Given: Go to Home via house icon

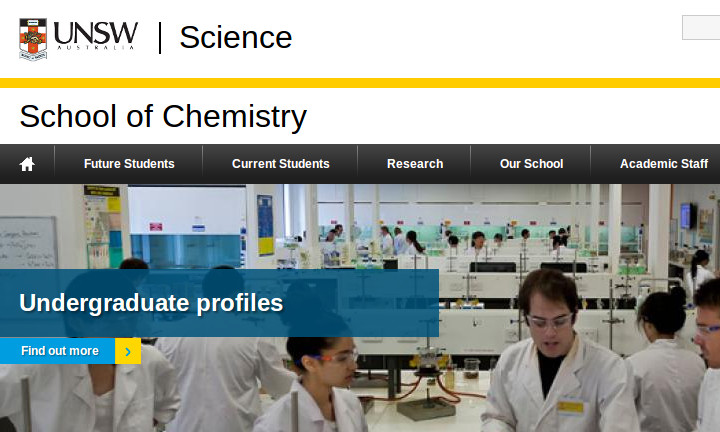Looking at the screenshot, I should click(27, 164).
